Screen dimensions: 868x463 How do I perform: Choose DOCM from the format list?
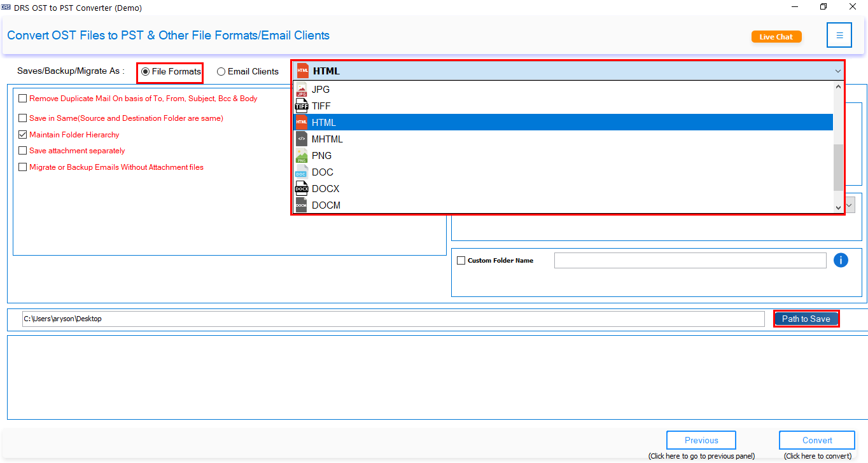point(563,205)
